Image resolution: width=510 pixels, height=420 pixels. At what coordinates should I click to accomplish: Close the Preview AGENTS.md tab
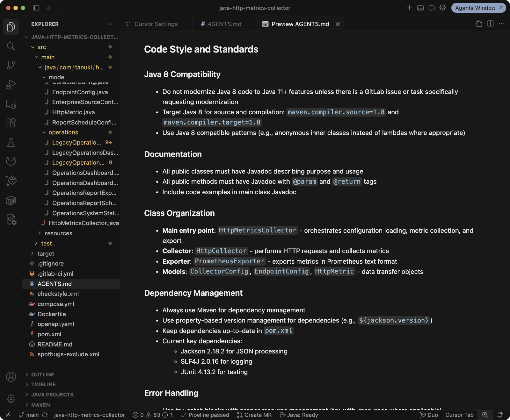coord(338,24)
